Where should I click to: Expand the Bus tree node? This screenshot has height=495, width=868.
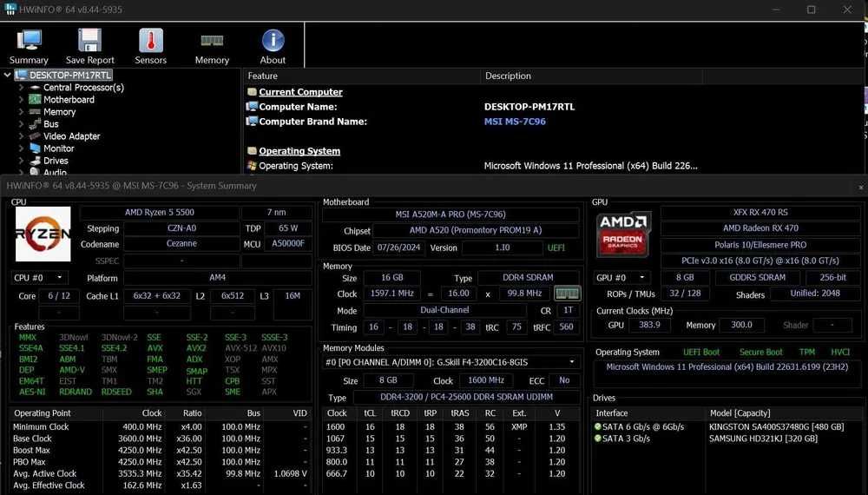click(x=21, y=124)
